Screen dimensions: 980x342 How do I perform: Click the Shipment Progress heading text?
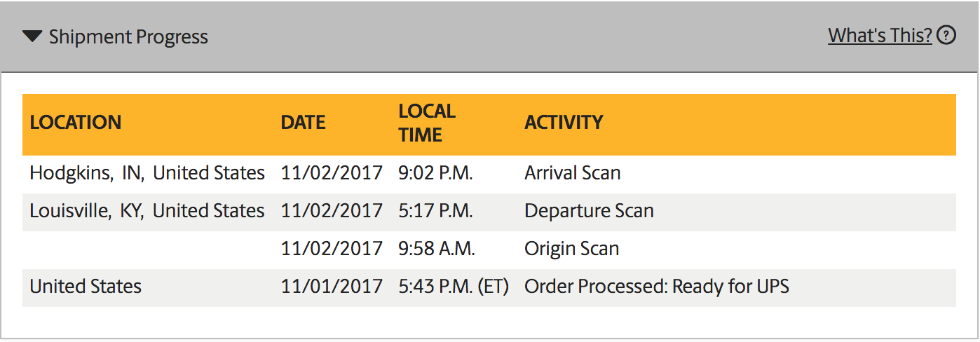[x=128, y=36]
